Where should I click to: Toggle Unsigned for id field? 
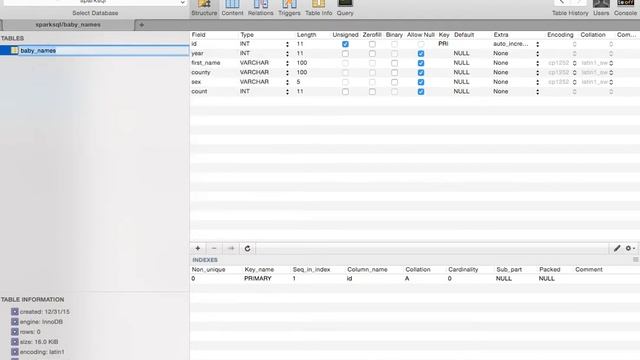pyautogui.click(x=345, y=44)
